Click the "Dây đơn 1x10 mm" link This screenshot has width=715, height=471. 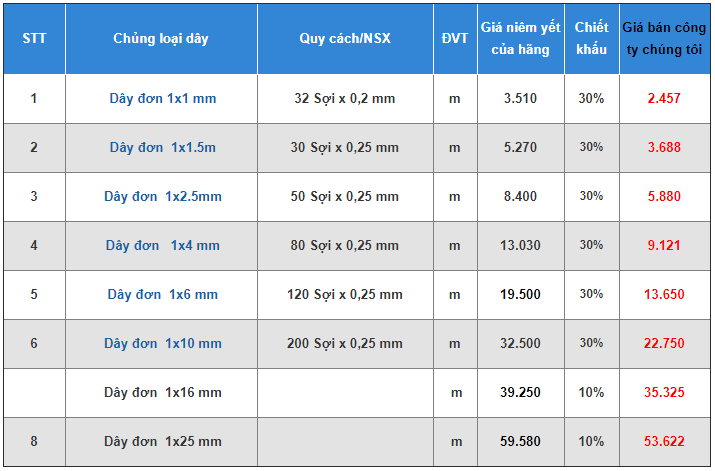pyautogui.click(x=162, y=344)
